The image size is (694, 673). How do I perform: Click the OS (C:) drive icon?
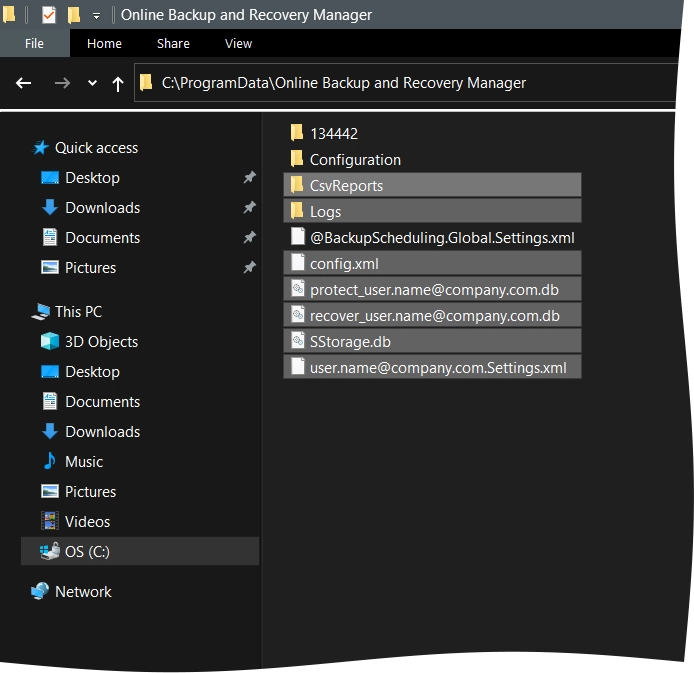tap(50, 551)
